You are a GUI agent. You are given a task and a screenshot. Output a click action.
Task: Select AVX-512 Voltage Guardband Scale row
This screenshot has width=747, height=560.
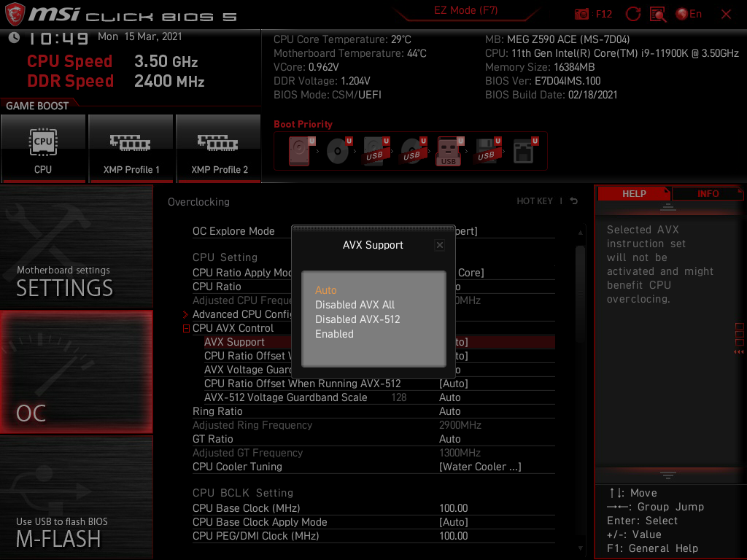coord(379,397)
